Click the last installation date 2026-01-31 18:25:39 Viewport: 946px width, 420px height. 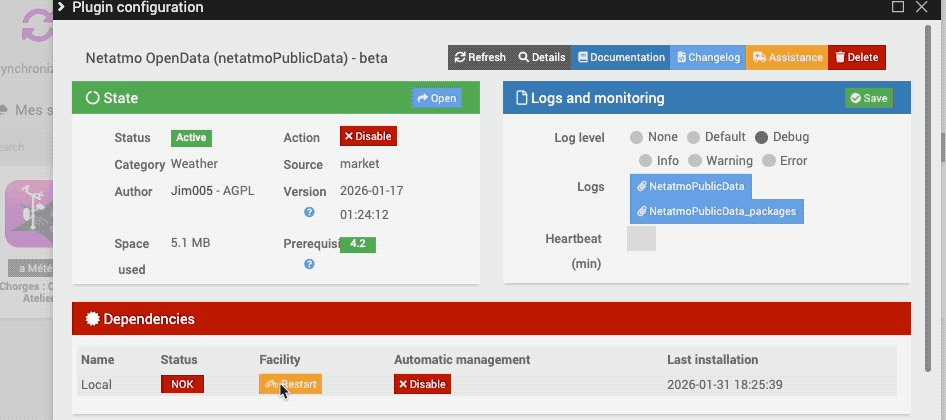(x=725, y=384)
